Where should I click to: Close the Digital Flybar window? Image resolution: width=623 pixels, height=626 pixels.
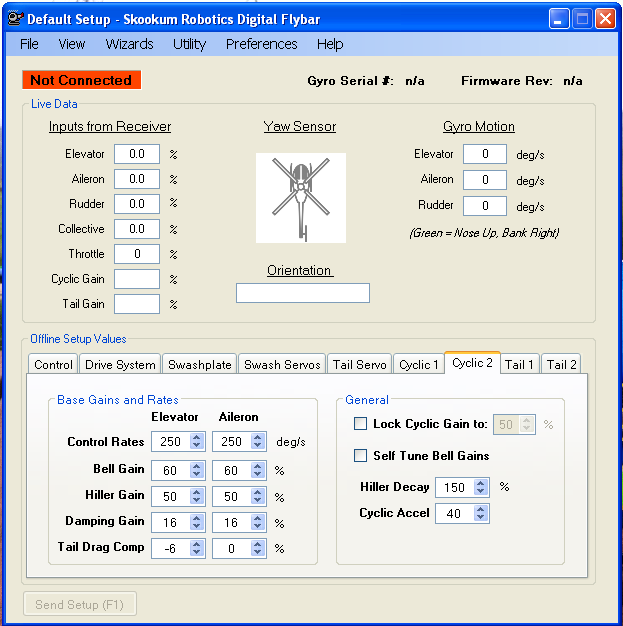click(605, 19)
